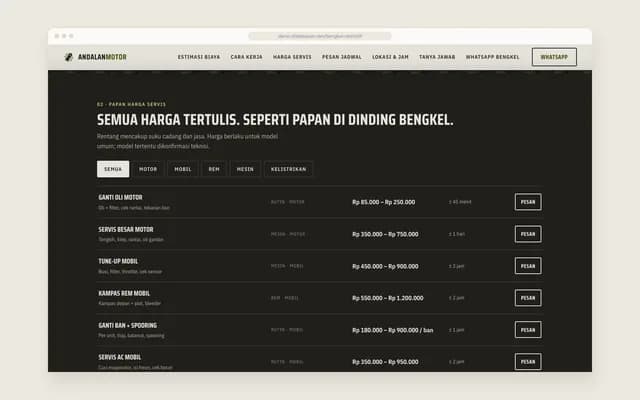This screenshot has height=400, width=640.
Task: Select Harga Servis in navigation
Action: (292, 57)
